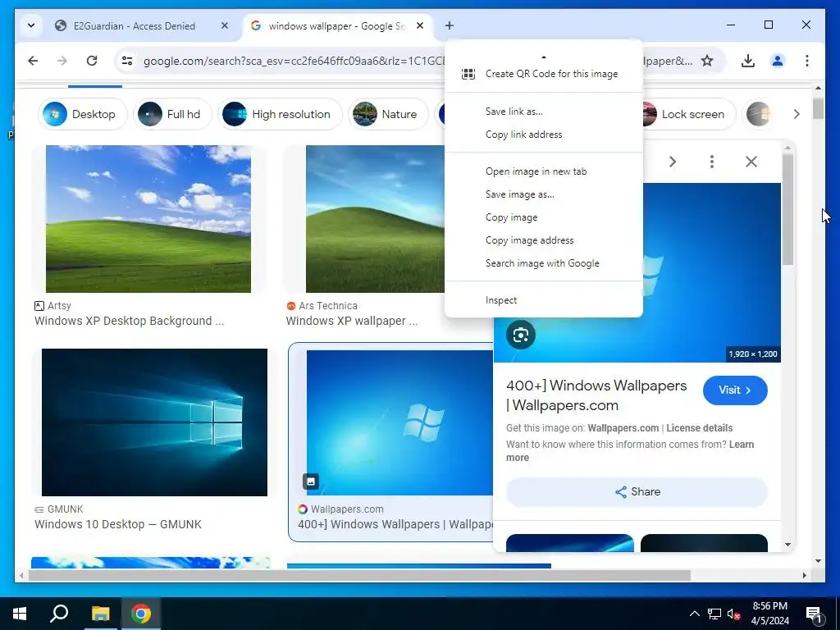This screenshot has height=630, width=840.
Task: Click 400+] Windows Wallpapers preview title
Action: 596,395
